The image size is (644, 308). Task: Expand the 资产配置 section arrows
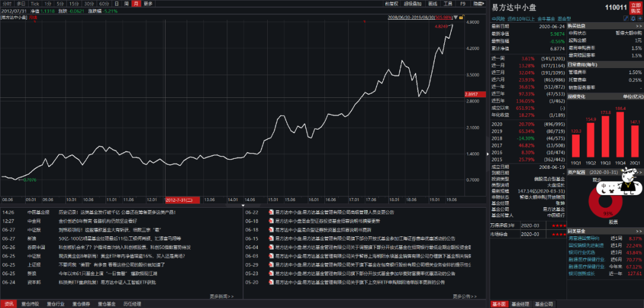point(639,171)
